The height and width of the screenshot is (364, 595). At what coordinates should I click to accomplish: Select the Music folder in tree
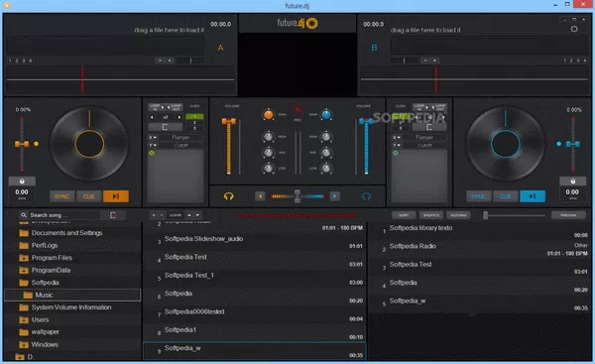(72, 295)
